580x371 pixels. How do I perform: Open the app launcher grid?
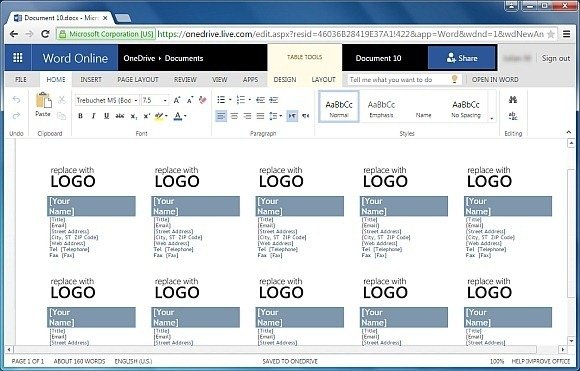tap(18, 58)
